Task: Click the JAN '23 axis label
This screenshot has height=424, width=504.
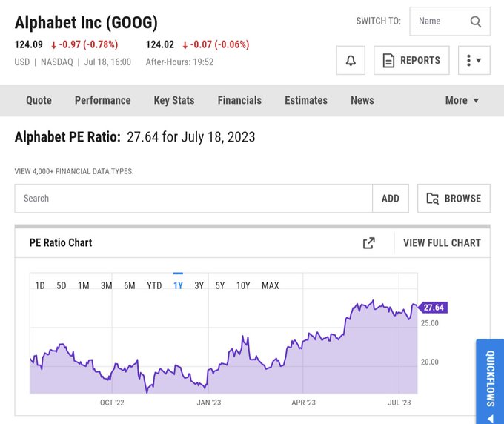Action: pyautogui.click(x=209, y=403)
